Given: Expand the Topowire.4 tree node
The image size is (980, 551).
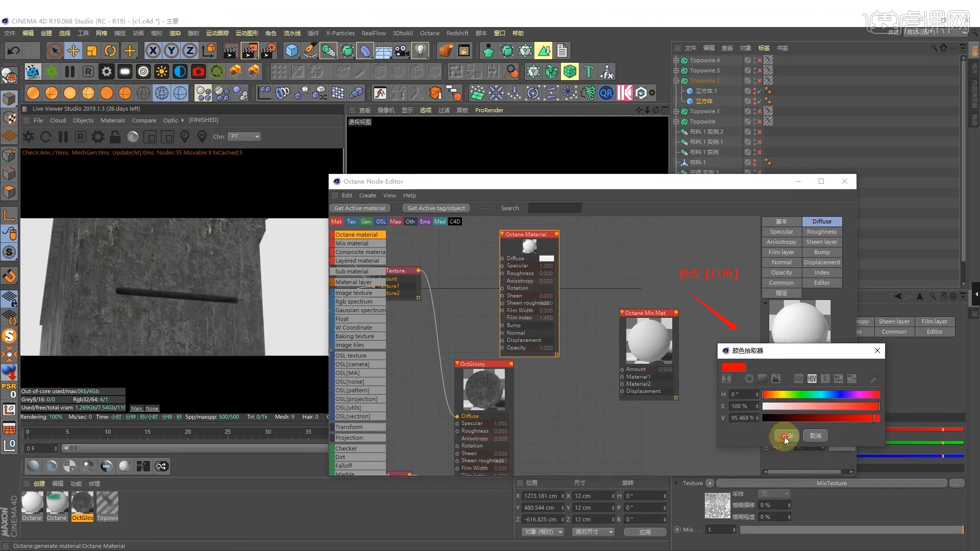Looking at the screenshot, I should (x=676, y=60).
